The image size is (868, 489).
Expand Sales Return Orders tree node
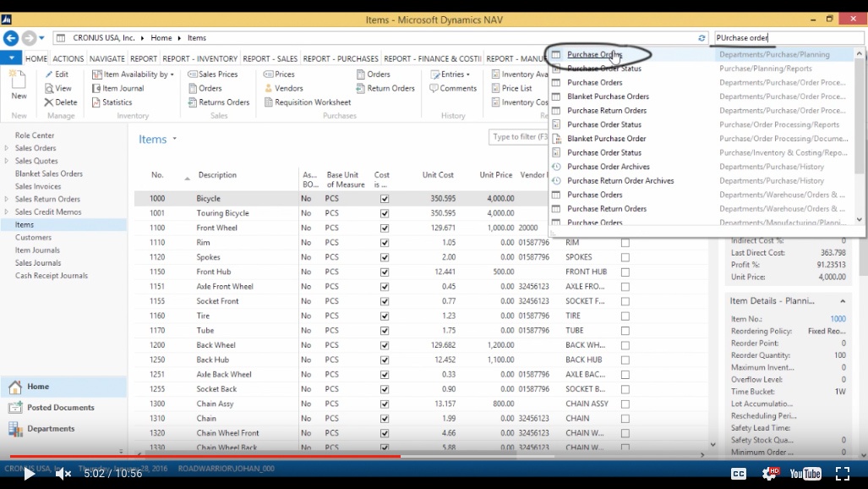7,199
